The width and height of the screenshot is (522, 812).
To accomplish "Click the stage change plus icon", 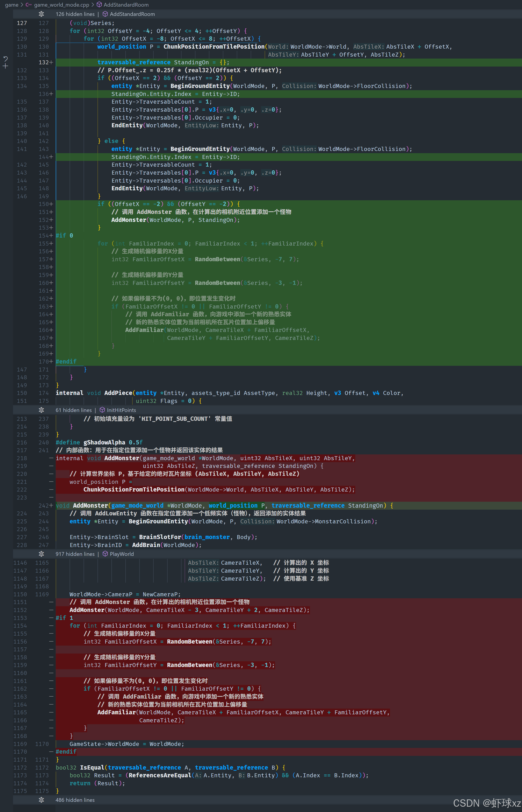I will (x=6, y=66).
